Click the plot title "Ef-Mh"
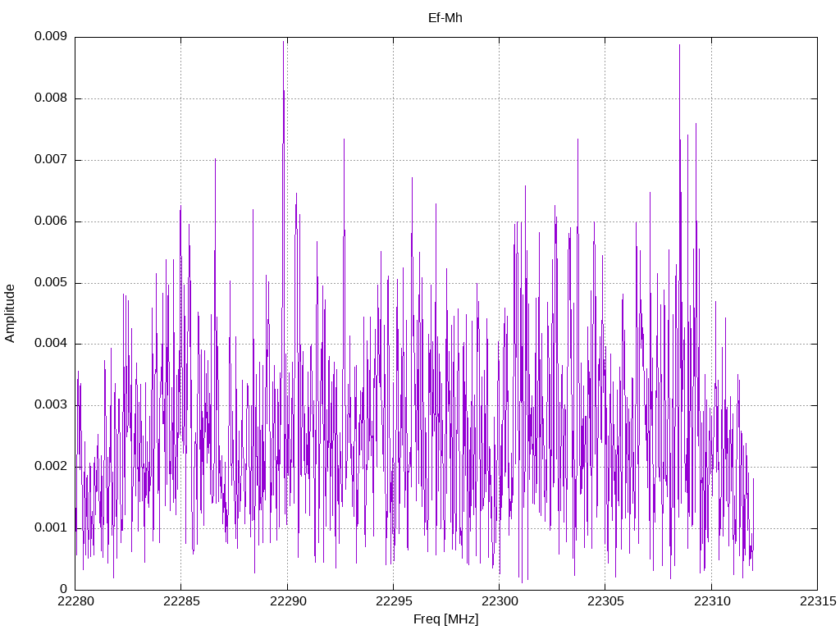 [x=445, y=18]
